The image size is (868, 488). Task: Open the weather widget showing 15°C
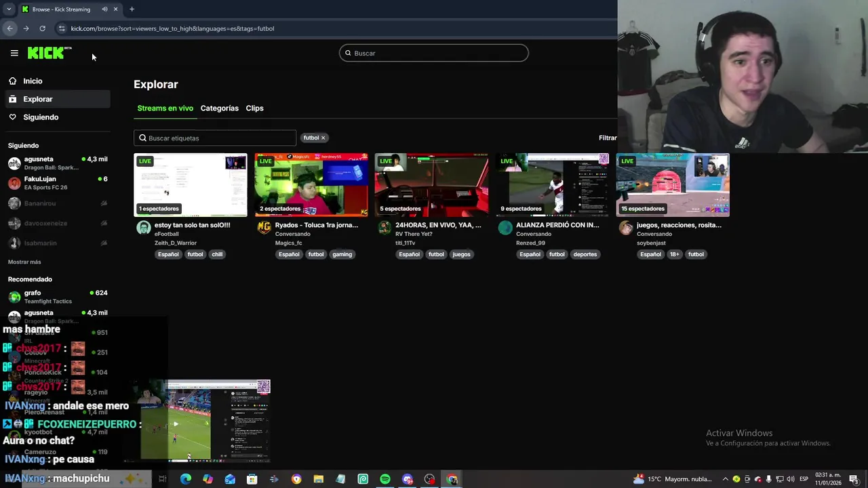673,479
